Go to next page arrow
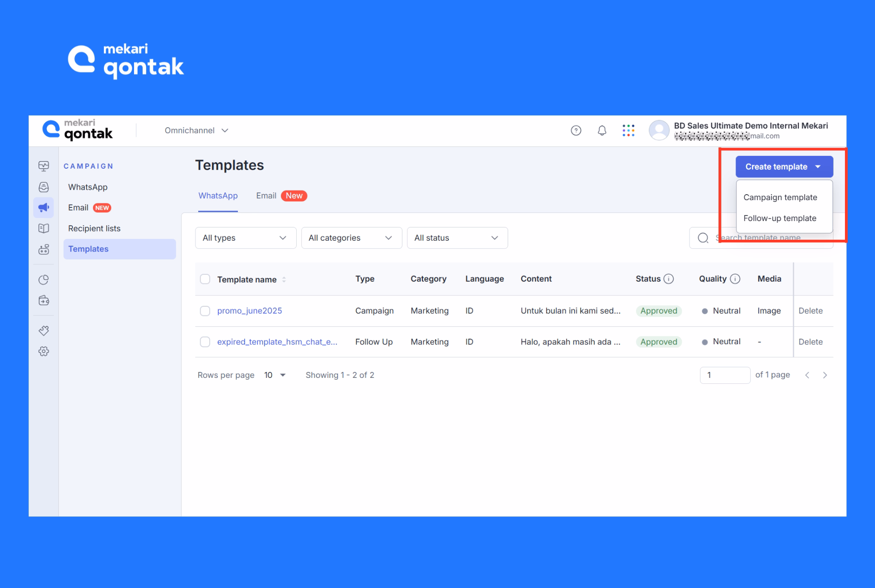875x588 pixels. click(x=825, y=375)
